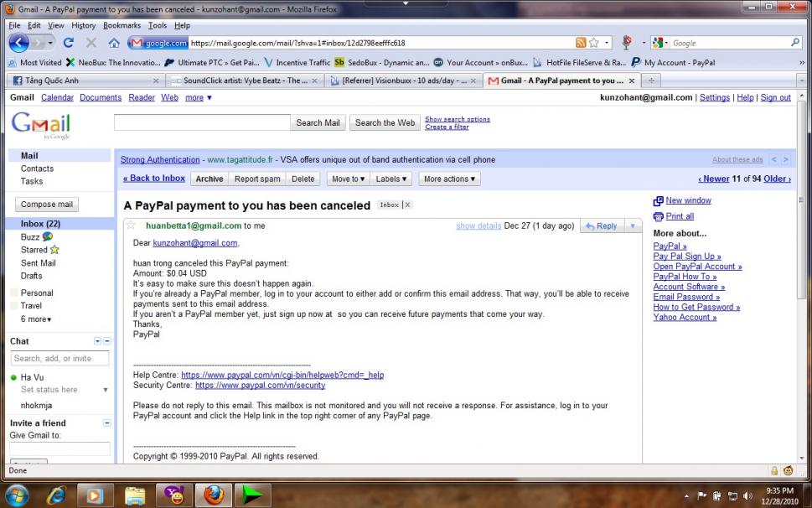Open Windows Media Player taskbar icon
The width and height of the screenshot is (812, 508).
click(x=94, y=495)
